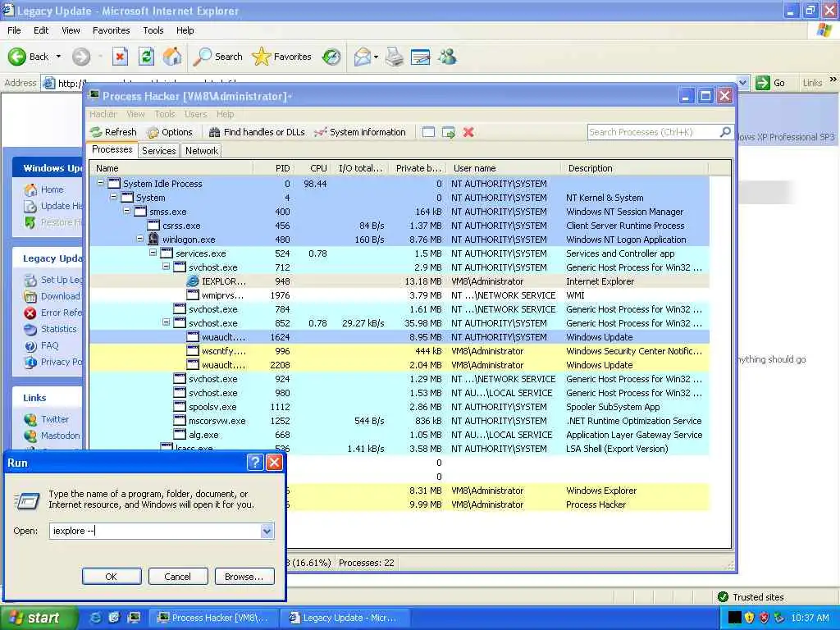
Task: Click the Mail icon in IE toolbar
Action: (x=363, y=57)
